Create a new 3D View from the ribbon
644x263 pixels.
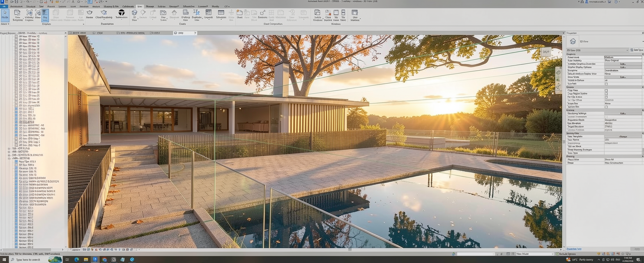[134, 15]
